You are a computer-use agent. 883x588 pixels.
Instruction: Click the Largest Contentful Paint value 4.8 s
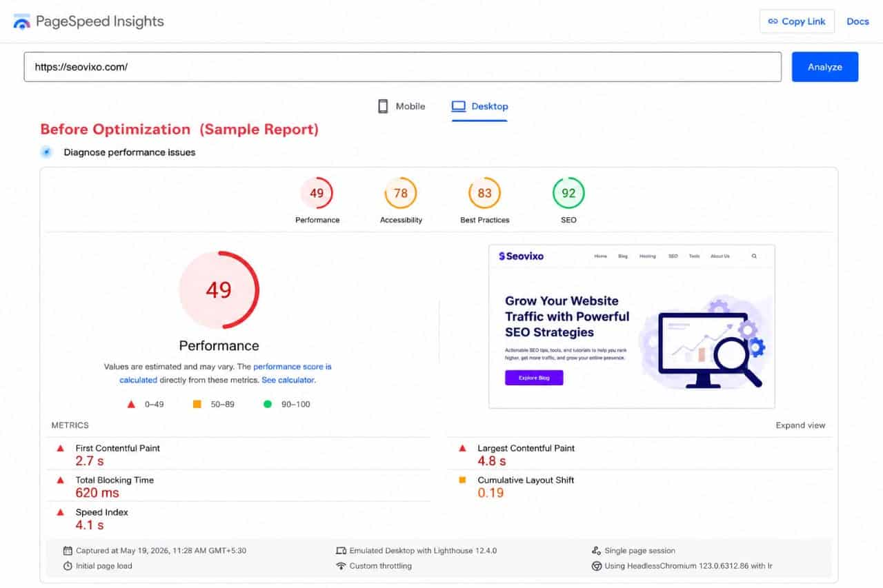(492, 461)
